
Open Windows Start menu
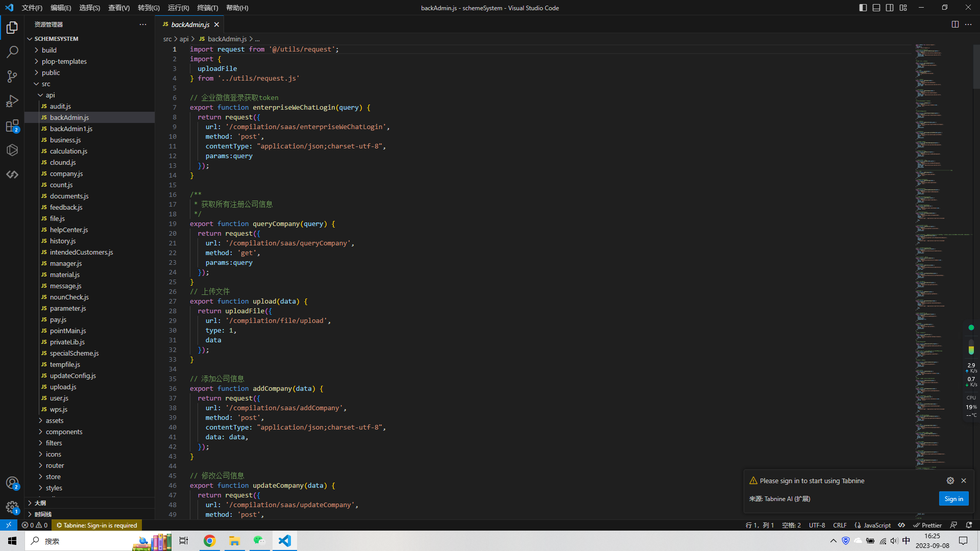[x=12, y=541]
